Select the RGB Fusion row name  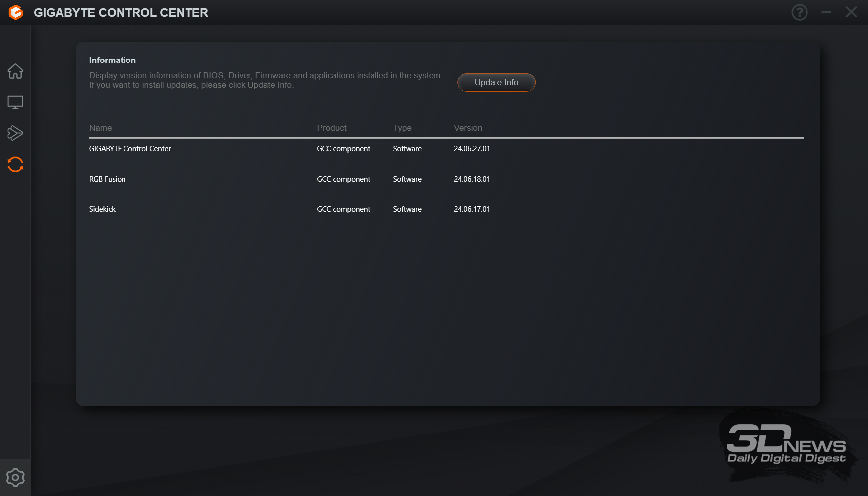107,179
